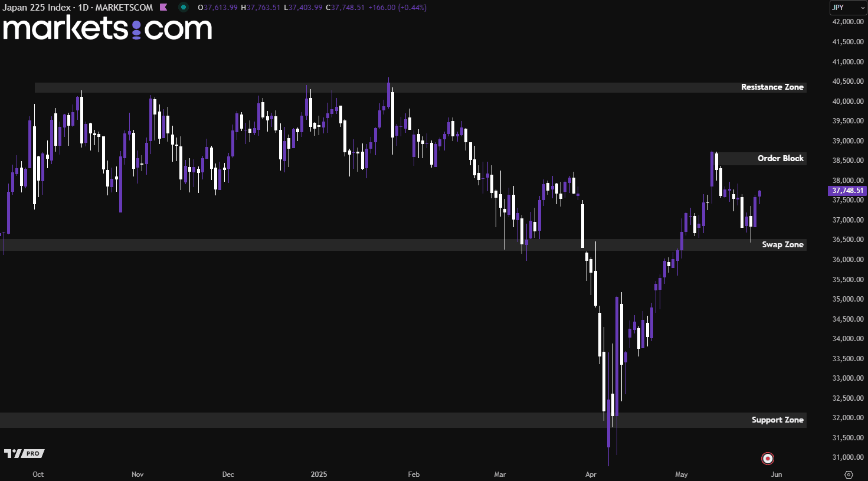Select the Support Zone label
The width and height of the screenshot is (868, 481).
pos(777,420)
